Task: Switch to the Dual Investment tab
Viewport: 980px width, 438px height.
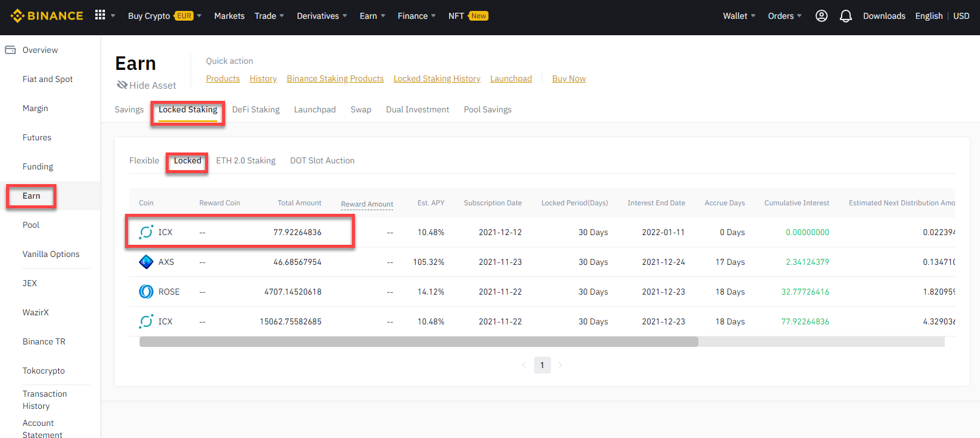Action: (417, 109)
